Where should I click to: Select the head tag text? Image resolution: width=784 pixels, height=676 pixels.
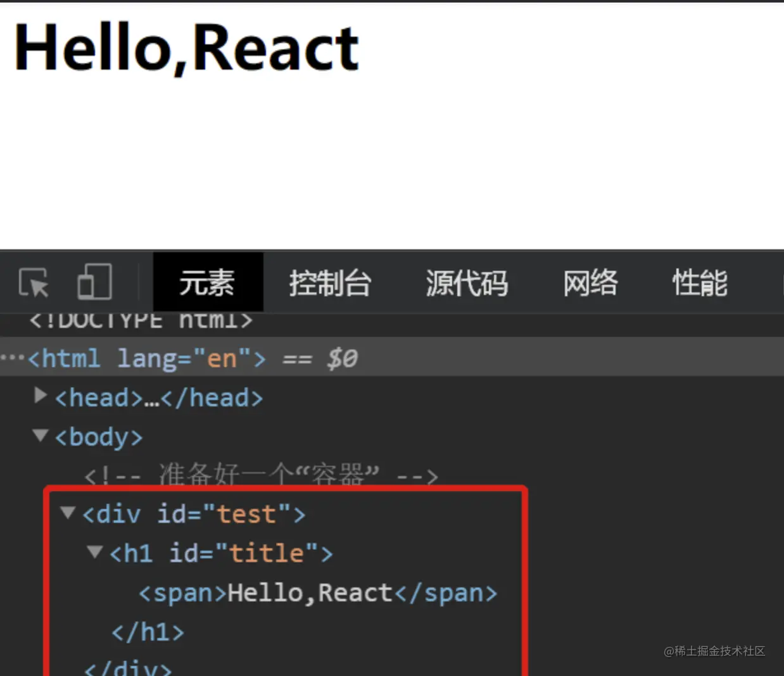coord(159,398)
